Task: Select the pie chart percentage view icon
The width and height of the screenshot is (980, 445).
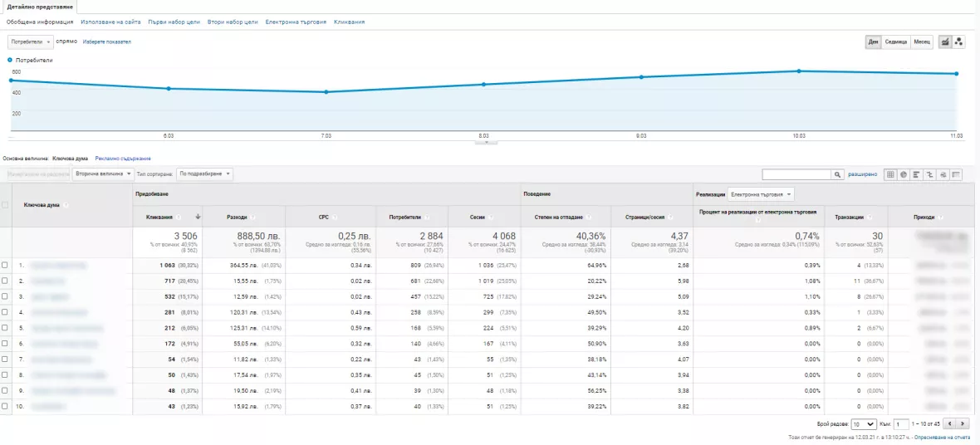Action: (904, 174)
